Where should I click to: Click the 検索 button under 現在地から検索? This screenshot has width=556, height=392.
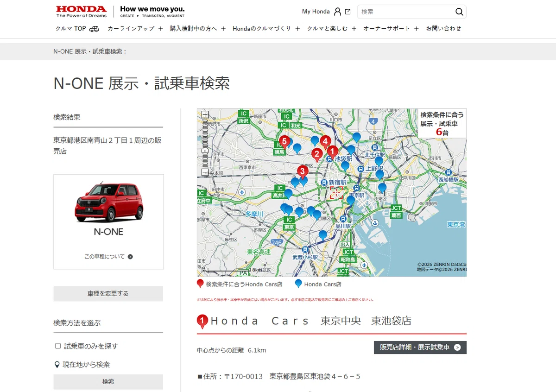coord(108,382)
